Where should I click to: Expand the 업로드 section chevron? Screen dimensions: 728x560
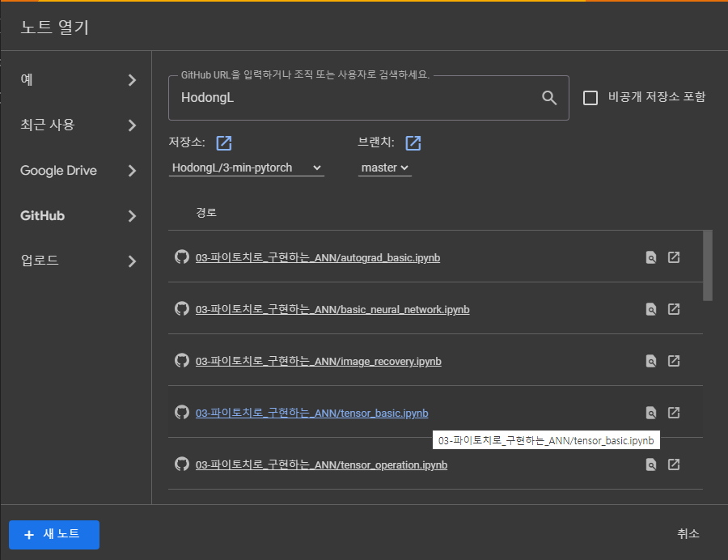click(x=133, y=261)
